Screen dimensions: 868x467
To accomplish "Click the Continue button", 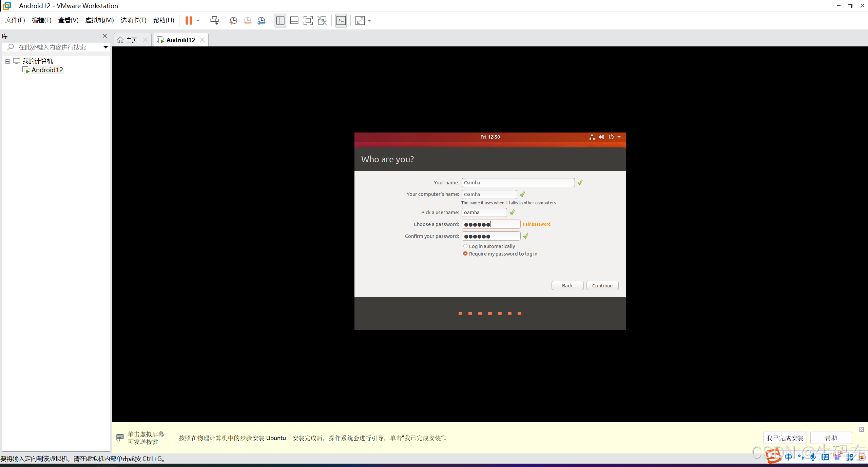I will pyautogui.click(x=602, y=286).
